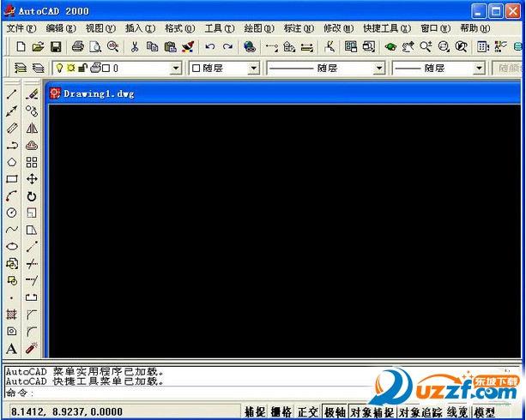Click the Drawing1.dwg window title bar
526x420 pixels.
tap(283, 93)
